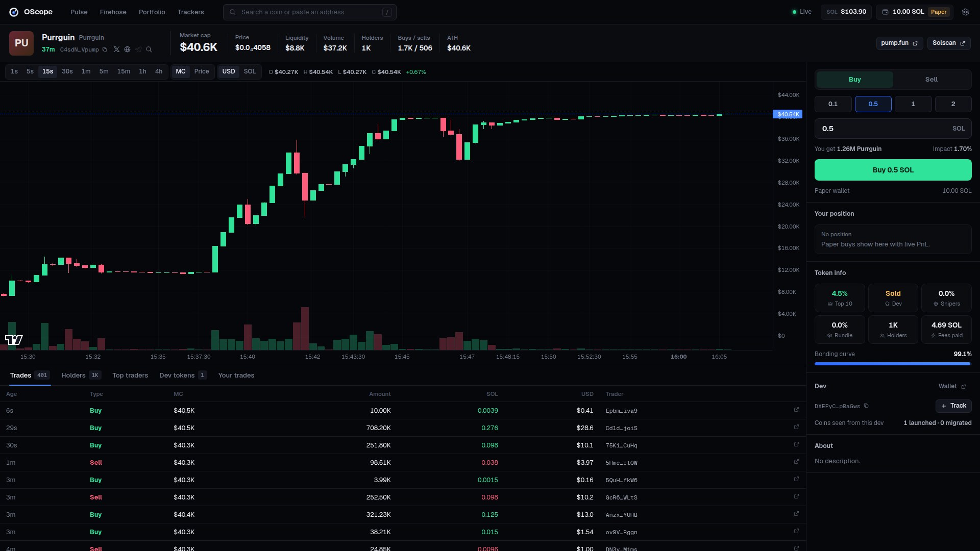The height and width of the screenshot is (551, 980).
Task: Open the 75Ki…CuHq trade explorer link icon
Action: pos(796,444)
